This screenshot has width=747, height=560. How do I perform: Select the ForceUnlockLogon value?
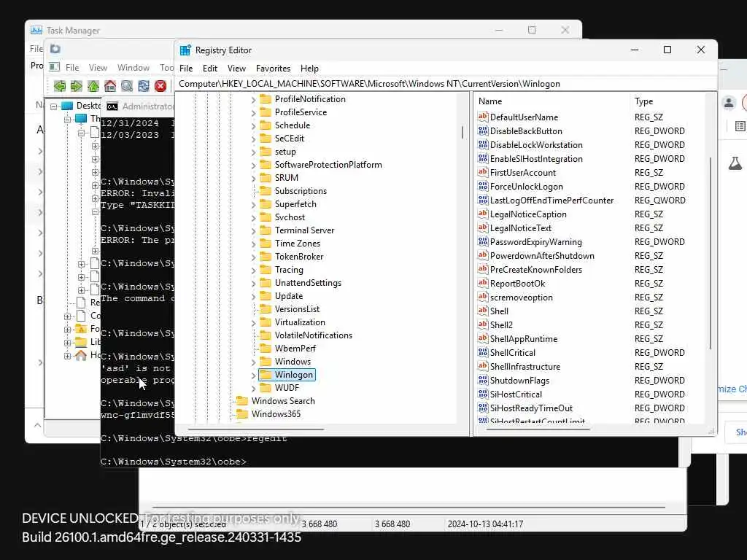coord(527,187)
